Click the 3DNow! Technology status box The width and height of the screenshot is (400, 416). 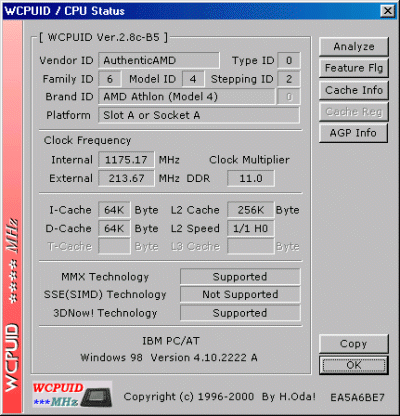click(x=240, y=313)
